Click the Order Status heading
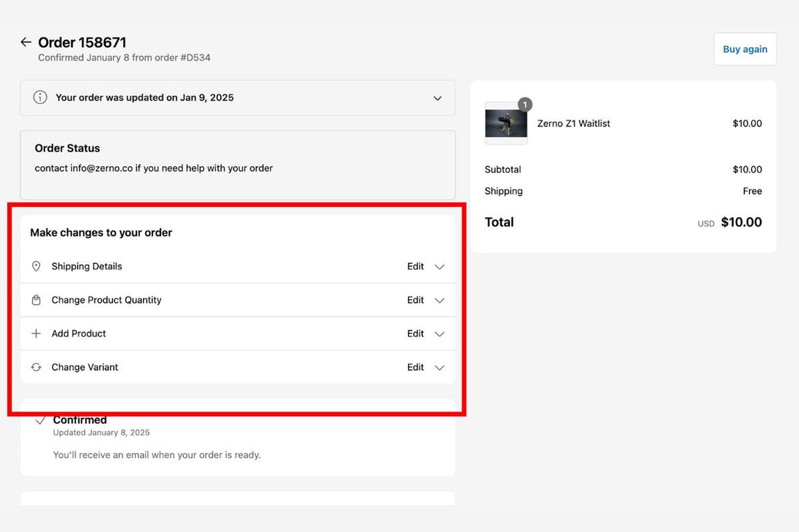This screenshot has height=532, width=799. 68,148
